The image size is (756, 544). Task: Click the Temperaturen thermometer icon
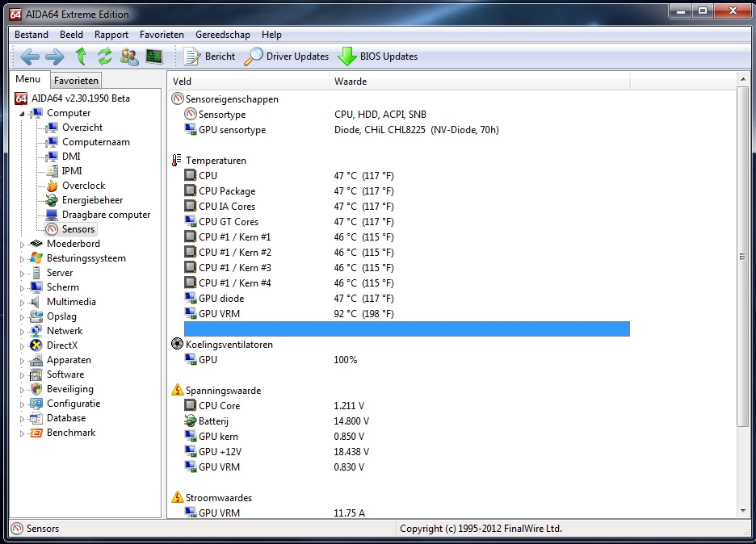[x=177, y=161]
